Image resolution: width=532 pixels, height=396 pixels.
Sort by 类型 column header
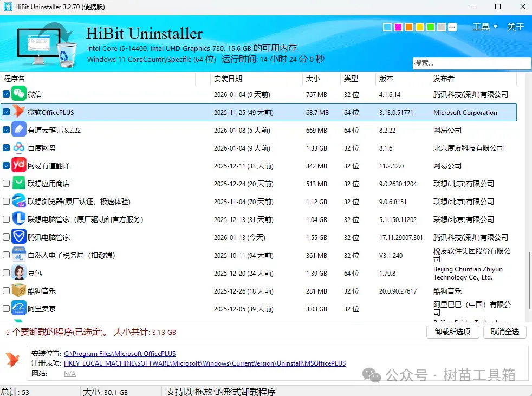coord(358,79)
